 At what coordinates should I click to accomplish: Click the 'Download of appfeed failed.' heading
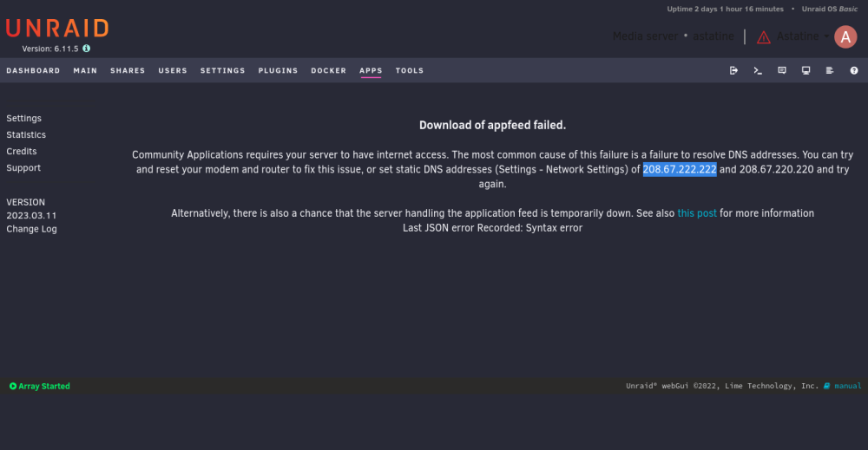click(493, 125)
